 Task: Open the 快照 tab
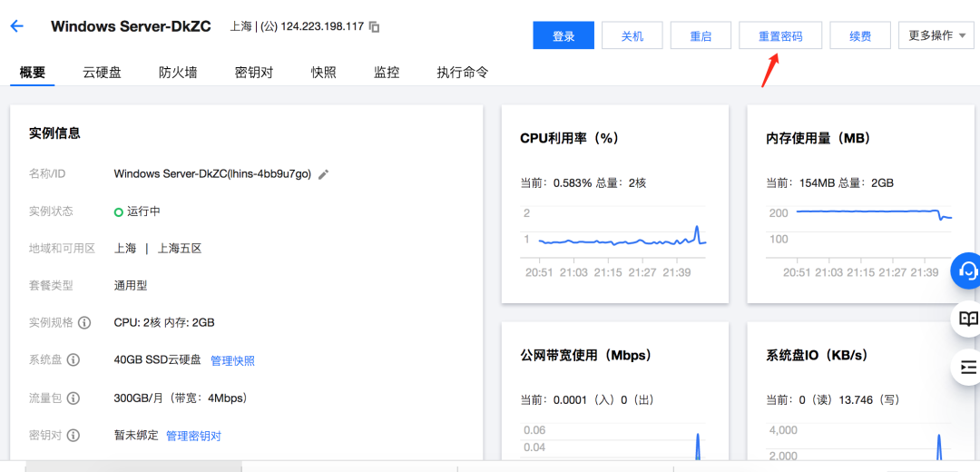(x=324, y=73)
